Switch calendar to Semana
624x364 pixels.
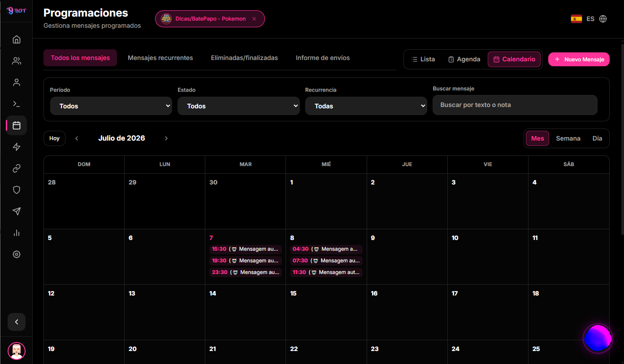568,138
